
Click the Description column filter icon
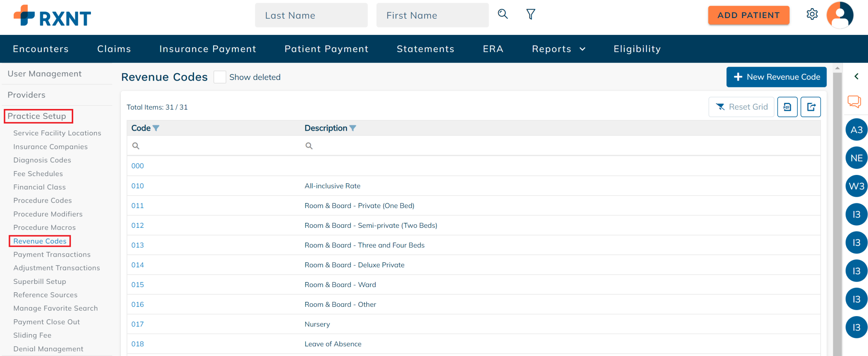353,128
